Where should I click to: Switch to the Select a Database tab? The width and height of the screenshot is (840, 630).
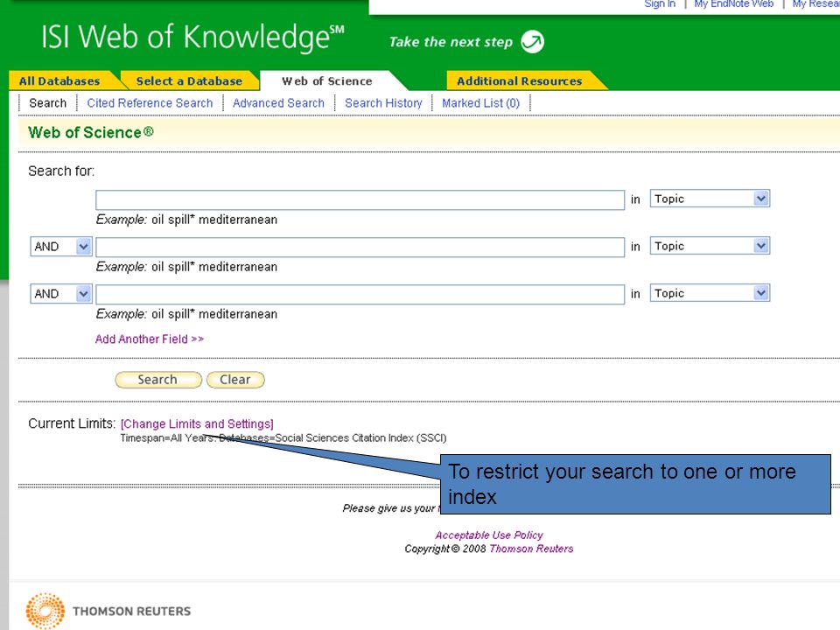tap(189, 80)
